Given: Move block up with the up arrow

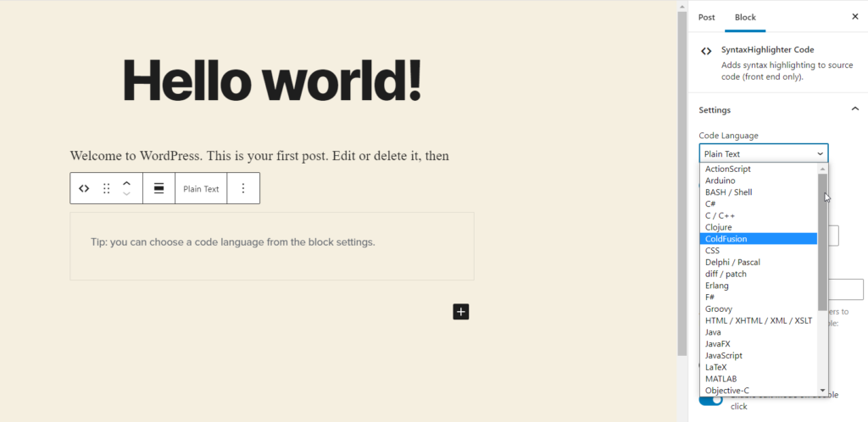Looking at the screenshot, I should point(126,183).
